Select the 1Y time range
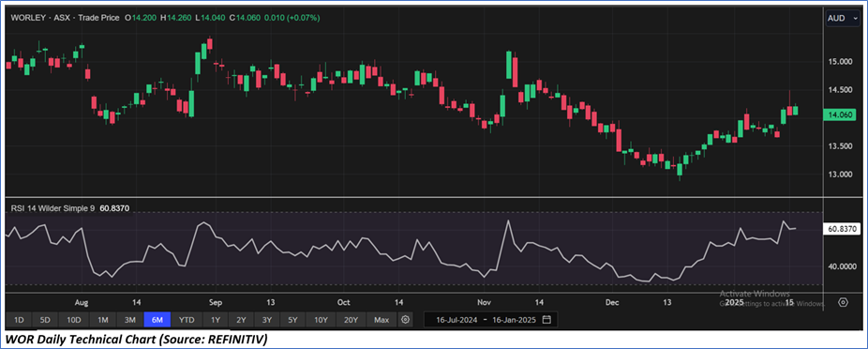The height and width of the screenshot is (349, 868). [216, 320]
